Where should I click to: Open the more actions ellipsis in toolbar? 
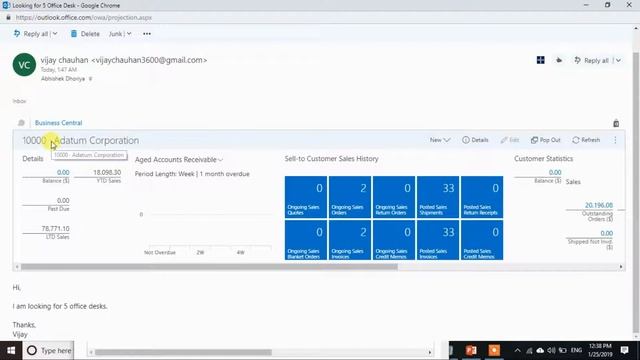click(x=147, y=34)
